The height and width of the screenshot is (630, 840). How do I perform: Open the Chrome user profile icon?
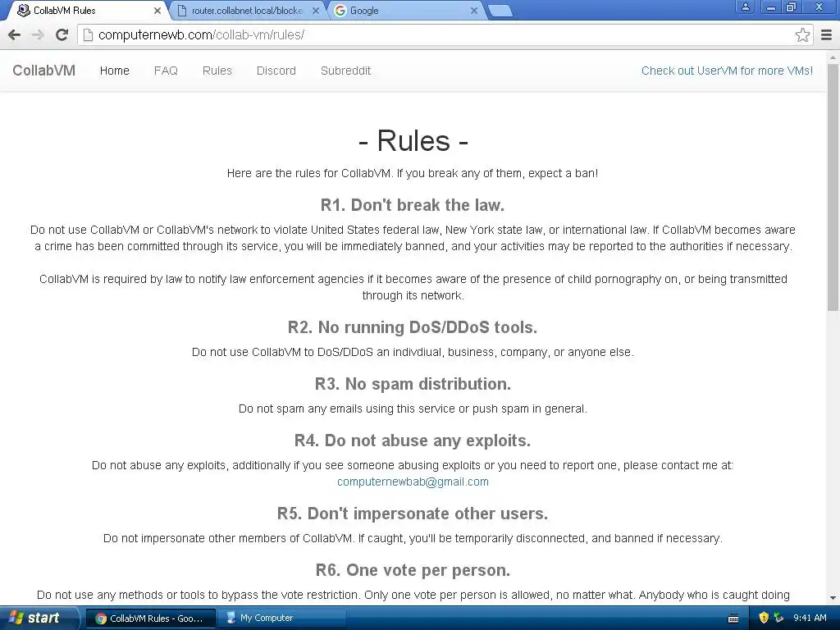tap(745, 7)
